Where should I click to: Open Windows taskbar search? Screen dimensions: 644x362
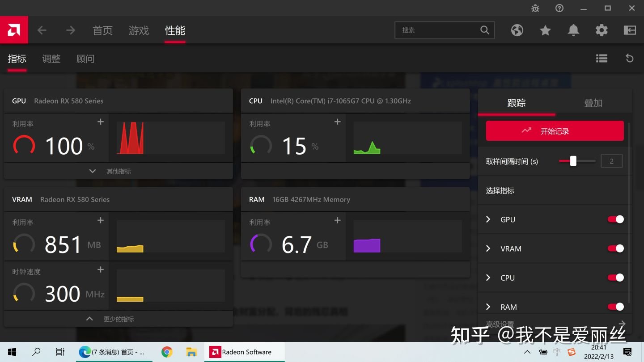click(x=36, y=352)
